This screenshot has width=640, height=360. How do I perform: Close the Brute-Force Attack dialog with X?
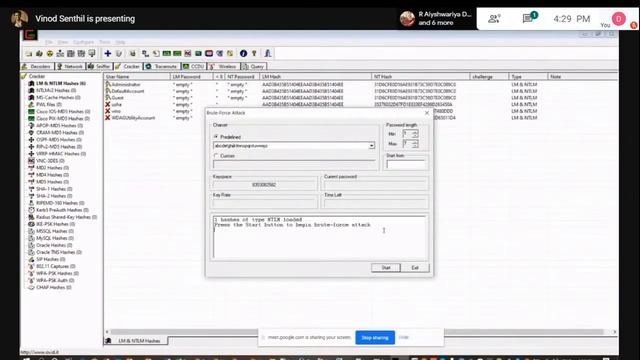click(427, 113)
